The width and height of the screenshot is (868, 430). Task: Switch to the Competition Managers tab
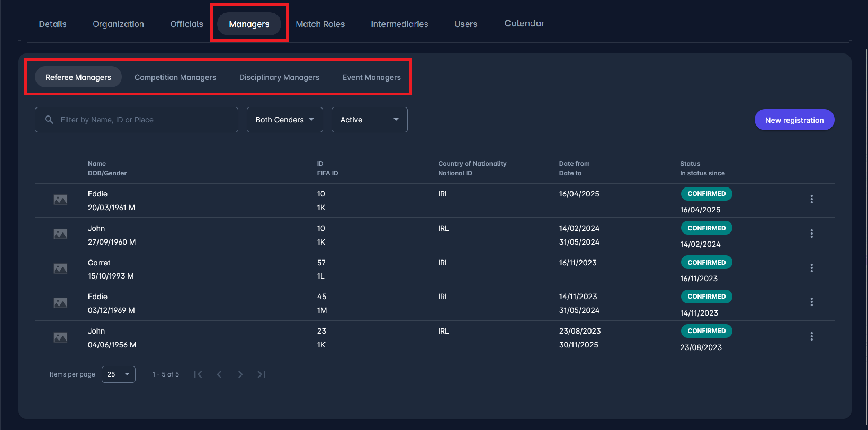click(175, 77)
